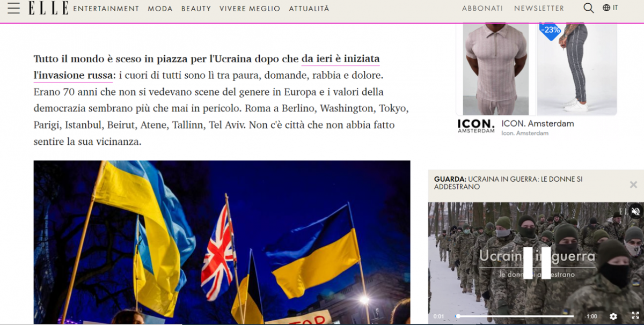Image resolution: width=644 pixels, height=325 pixels.
Task: Click the Abbonati link
Action: pos(482,9)
